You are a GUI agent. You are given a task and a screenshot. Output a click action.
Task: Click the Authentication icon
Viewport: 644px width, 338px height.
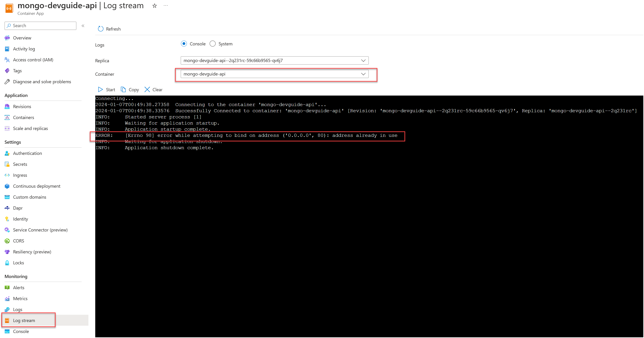coord(7,153)
